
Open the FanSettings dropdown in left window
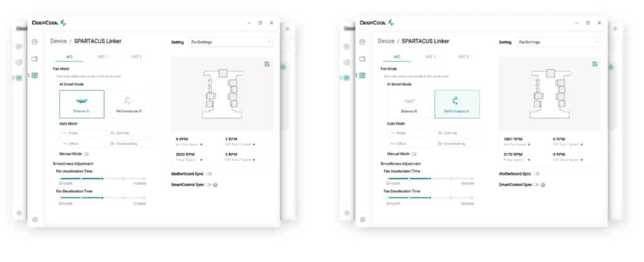230,42
